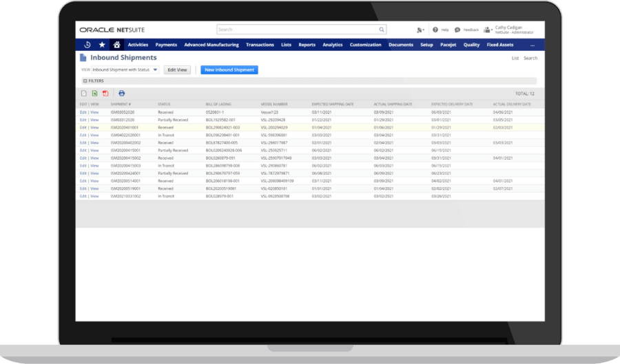Viewport: 620px width, 364px height.
Task: Sort by the Shipment # column header
Action: click(x=121, y=104)
